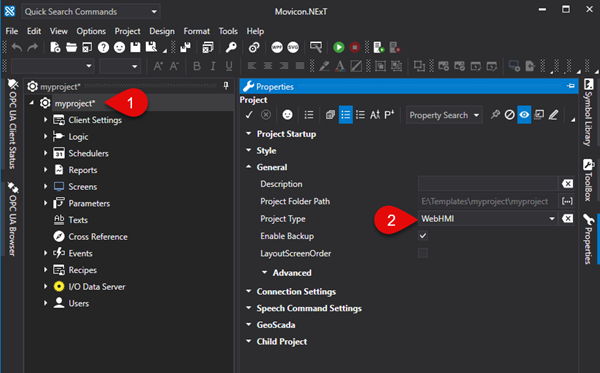Open the Project Type dropdown
This screenshot has width=600, height=373.
click(x=552, y=218)
